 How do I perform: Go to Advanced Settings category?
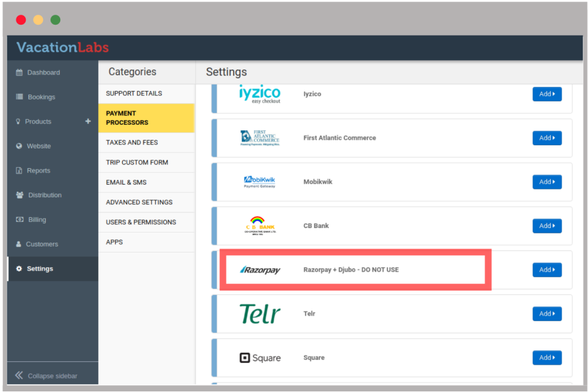pyautogui.click(x=139, y=202)
